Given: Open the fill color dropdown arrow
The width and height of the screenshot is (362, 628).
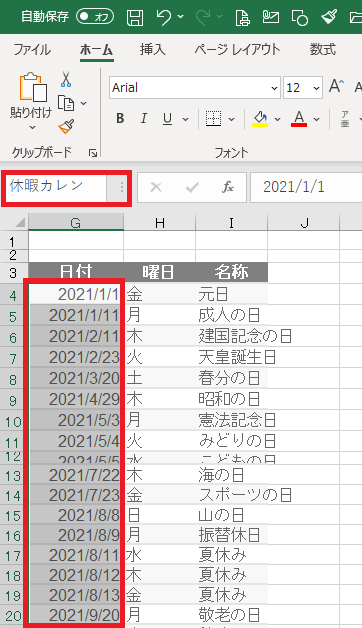Looking at the screenshot, I should [x=277, y=119].
